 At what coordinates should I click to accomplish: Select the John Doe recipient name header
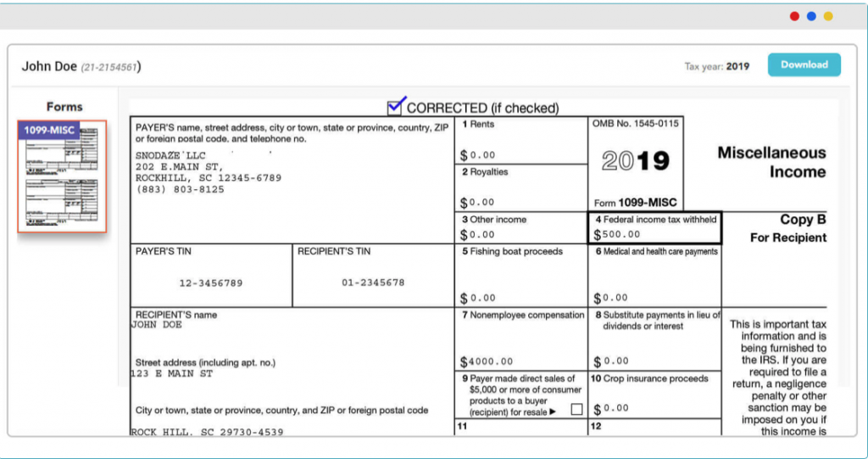tap(49, 66)
